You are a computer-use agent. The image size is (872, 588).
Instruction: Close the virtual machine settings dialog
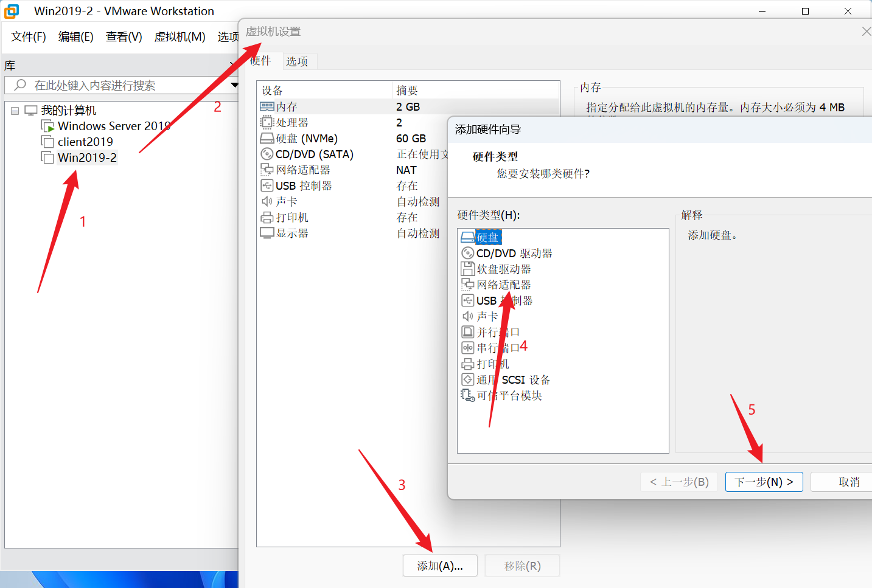click(867, 31)
